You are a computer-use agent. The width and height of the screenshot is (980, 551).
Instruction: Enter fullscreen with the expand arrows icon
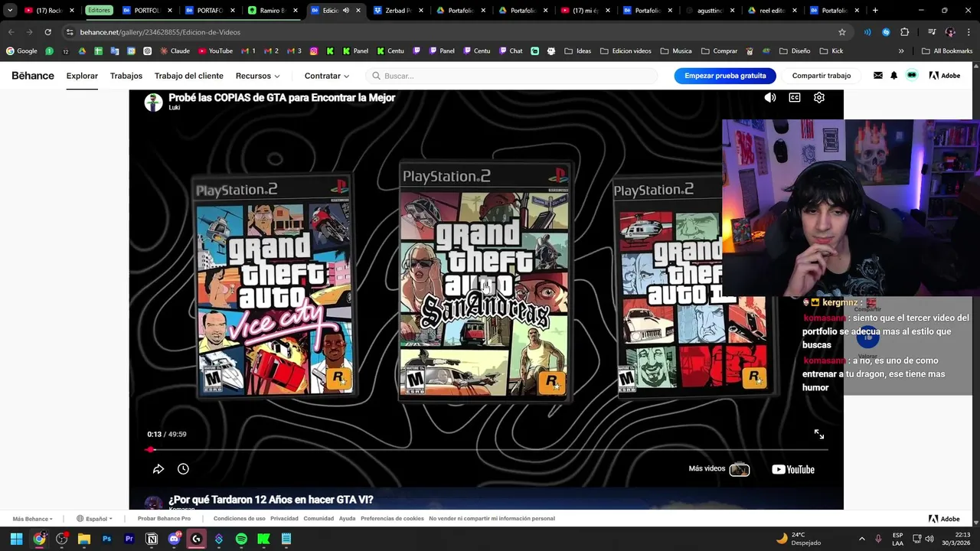819,434
